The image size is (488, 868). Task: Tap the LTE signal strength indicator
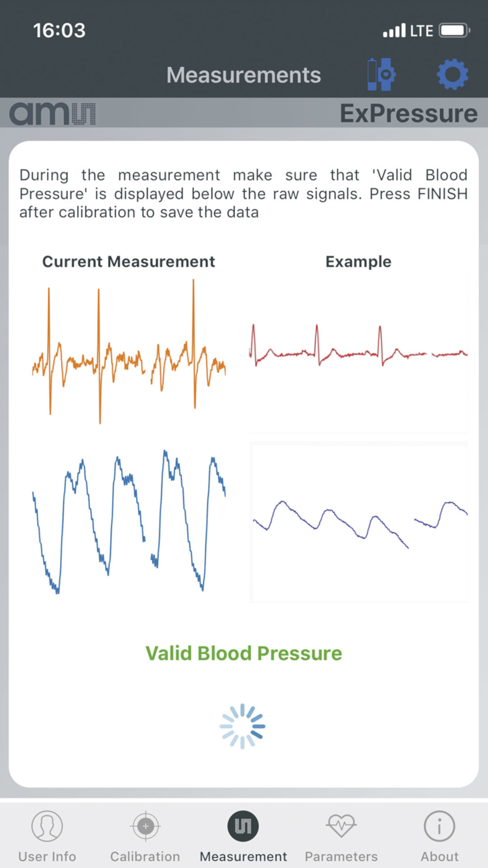pos(408,31)
